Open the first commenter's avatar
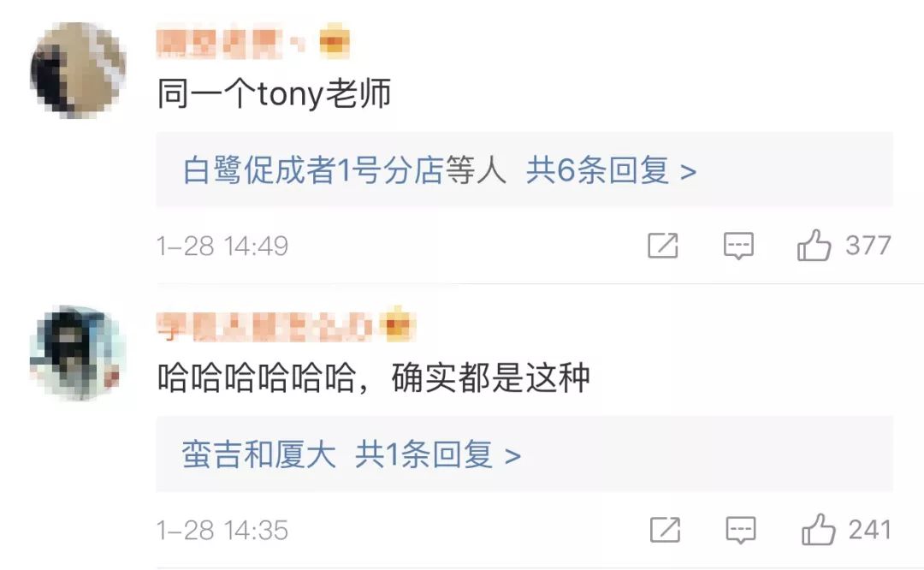This screenshot has width=924, height=570. pyautogui.click(x=78, y=70)
